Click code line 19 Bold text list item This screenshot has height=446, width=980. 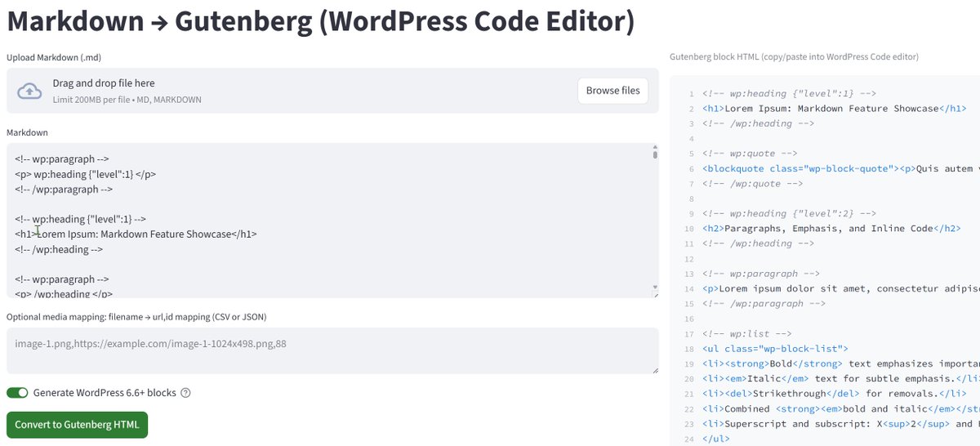click(x=840, y=363)
